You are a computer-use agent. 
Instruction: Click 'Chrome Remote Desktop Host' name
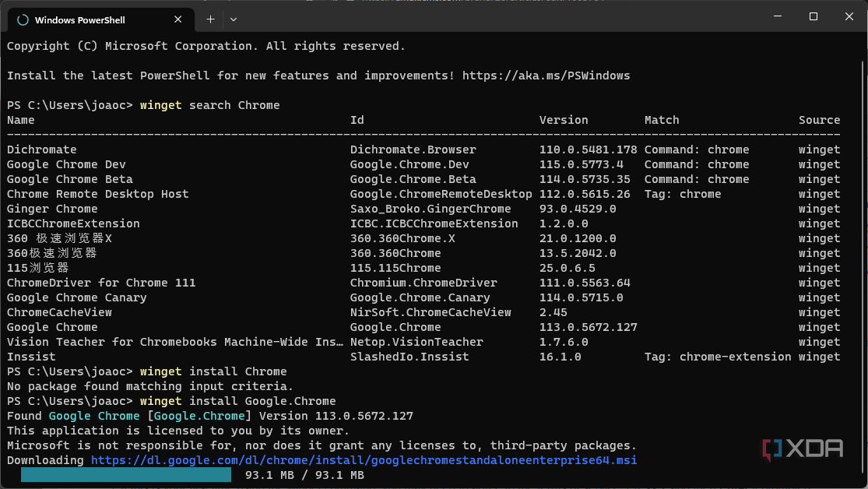point(98,195)
